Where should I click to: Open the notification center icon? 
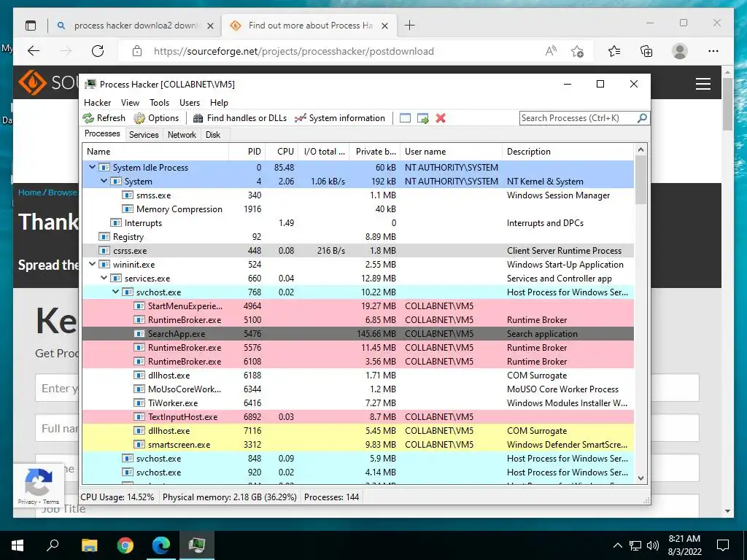[x=723, y=545]
